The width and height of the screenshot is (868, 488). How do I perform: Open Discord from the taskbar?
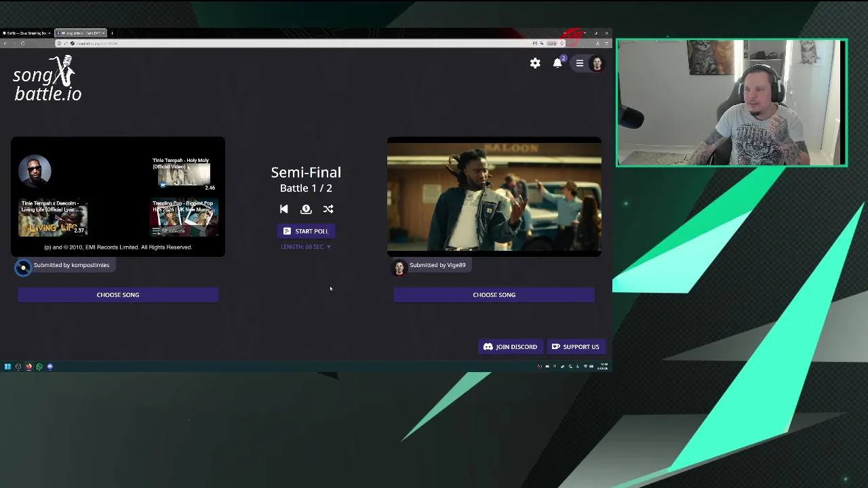pos(50,367)
